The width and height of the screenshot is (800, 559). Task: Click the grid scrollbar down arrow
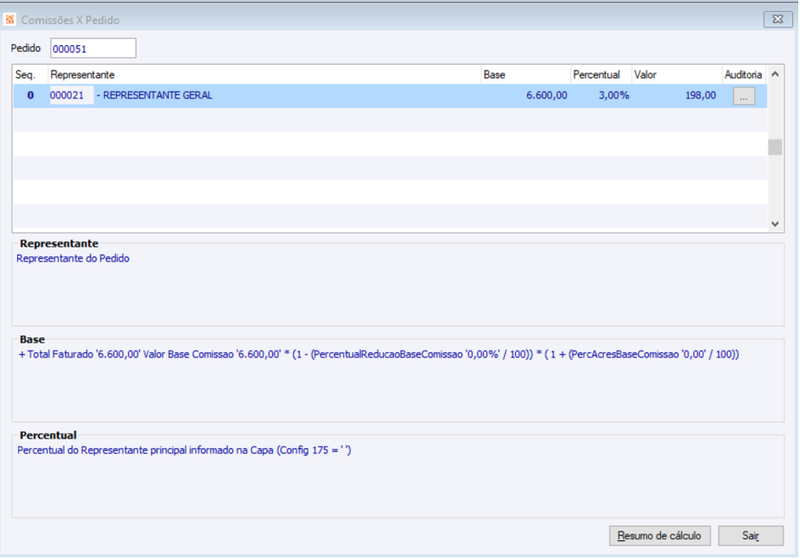pyautogui.click(x=775, y=224)
